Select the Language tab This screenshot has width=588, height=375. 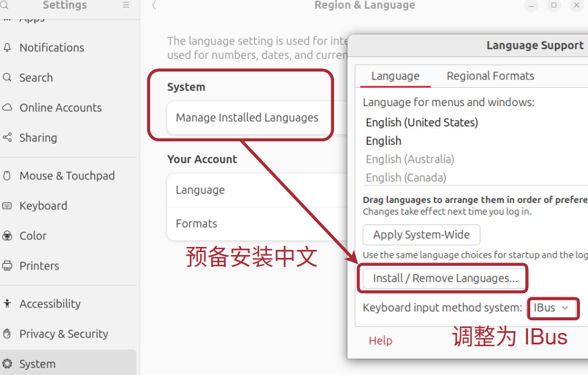point(395,76)
